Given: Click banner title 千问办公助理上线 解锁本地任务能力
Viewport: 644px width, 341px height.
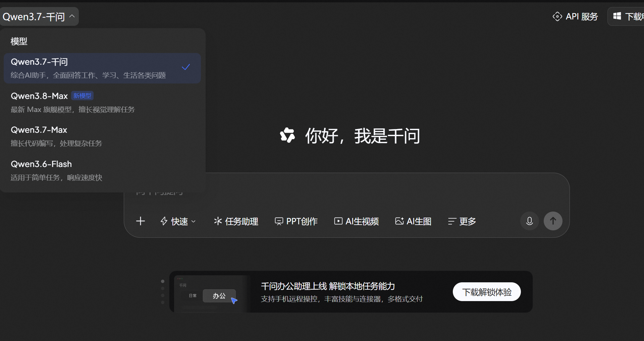Looking at the screenshot, I should tap(328, 286).
